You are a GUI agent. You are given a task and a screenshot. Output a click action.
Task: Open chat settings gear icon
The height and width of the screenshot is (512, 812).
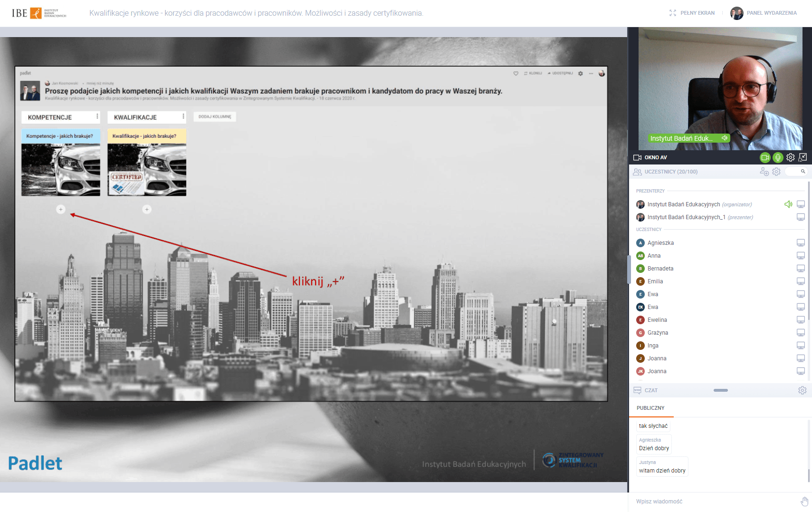pyautogui.click(x=802, y=390)
